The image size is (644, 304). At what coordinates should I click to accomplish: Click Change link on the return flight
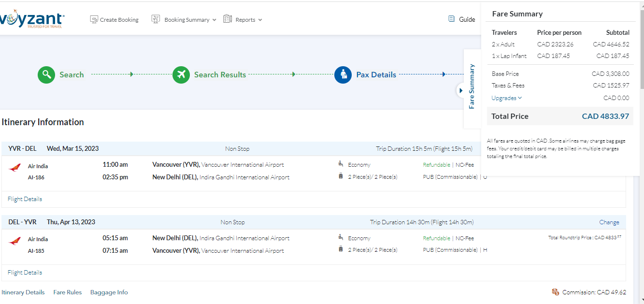pyautogui.click(x=609, y=222)
